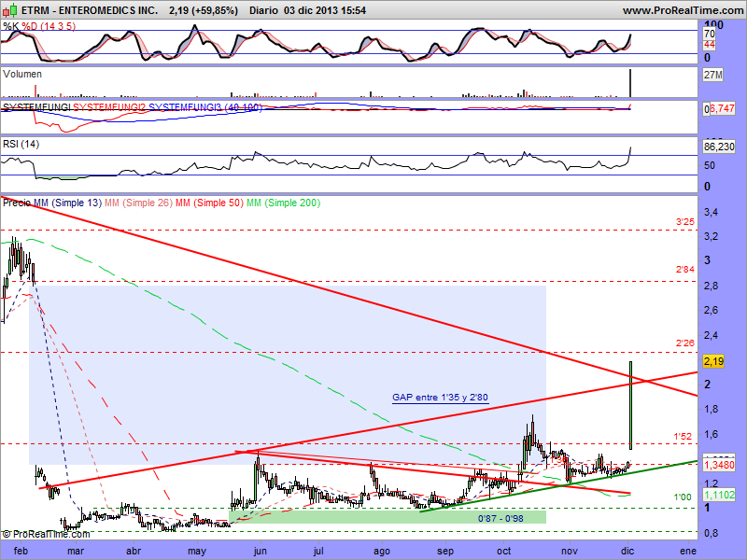Screen dimensions: 747x560
Task: Select the MM (Simple 200) legend entry
Action: (x=283, y=203)
